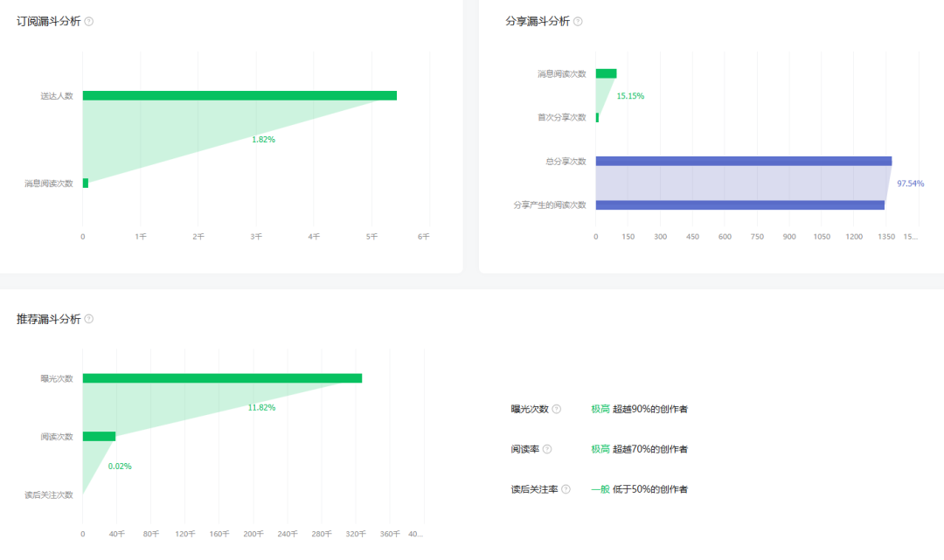This screenshot has width=944, height=560.
Task: Click the 11.82% conversion label
Action: [262, 408]
